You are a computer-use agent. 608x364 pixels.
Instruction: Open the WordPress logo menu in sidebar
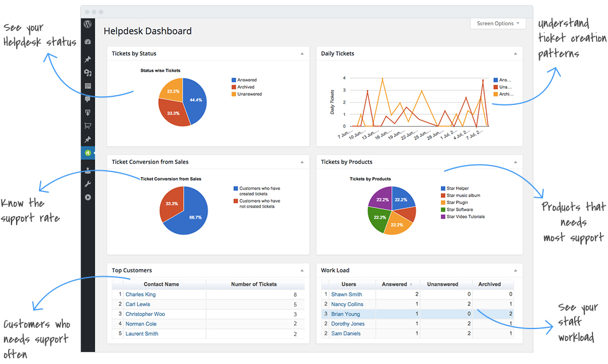click(88, 24)
